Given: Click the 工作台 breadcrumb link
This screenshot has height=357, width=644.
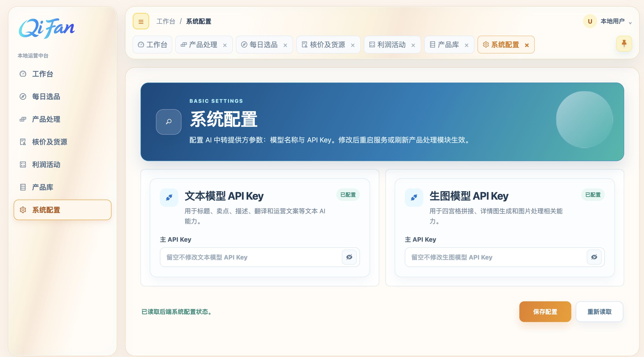Looking at the screenshot, I should pyautogui.click(x=166, y=22).
